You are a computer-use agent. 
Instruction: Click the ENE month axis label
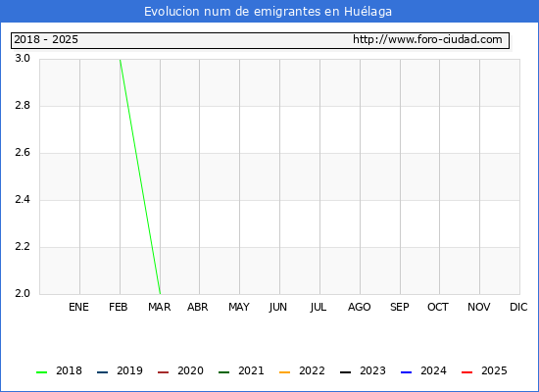point(78,307)
